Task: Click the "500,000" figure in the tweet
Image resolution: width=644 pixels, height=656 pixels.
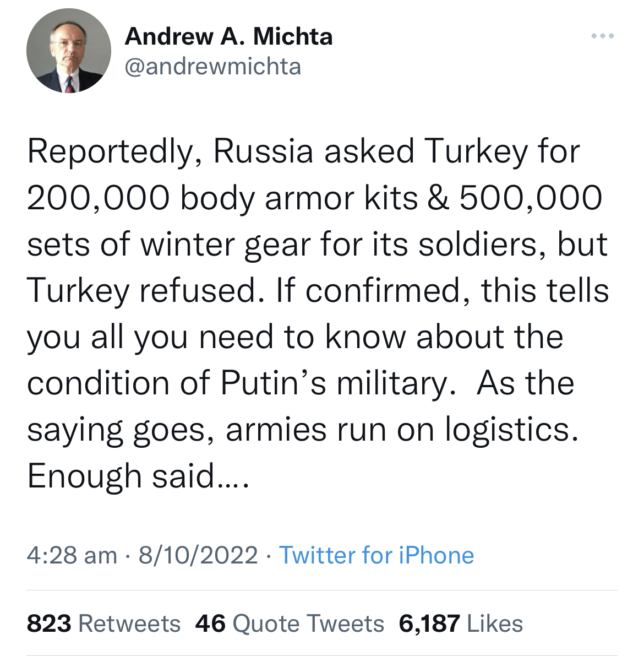Action: coord(531,198)
